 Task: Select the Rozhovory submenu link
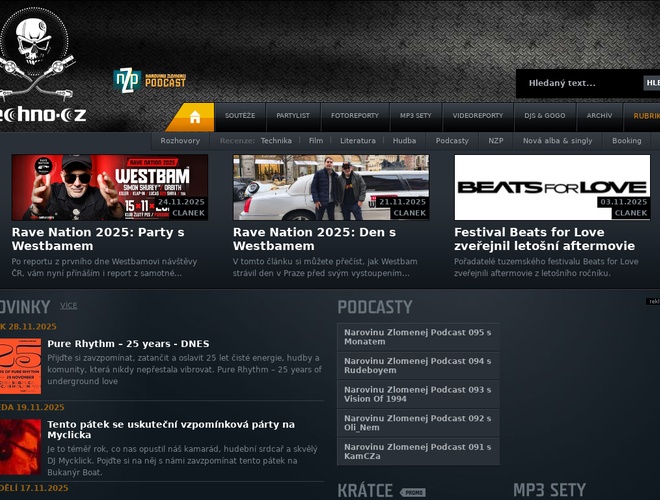[x=180, y=141]
